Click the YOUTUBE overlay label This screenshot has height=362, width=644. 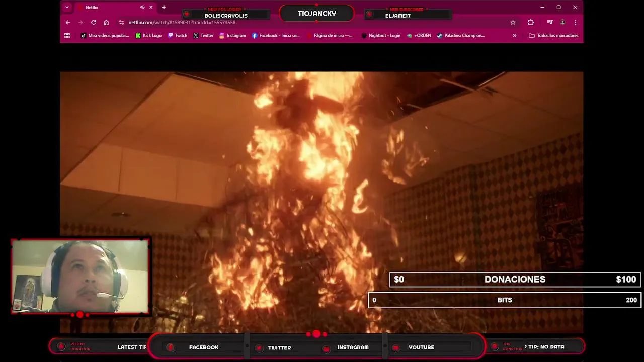421,347
